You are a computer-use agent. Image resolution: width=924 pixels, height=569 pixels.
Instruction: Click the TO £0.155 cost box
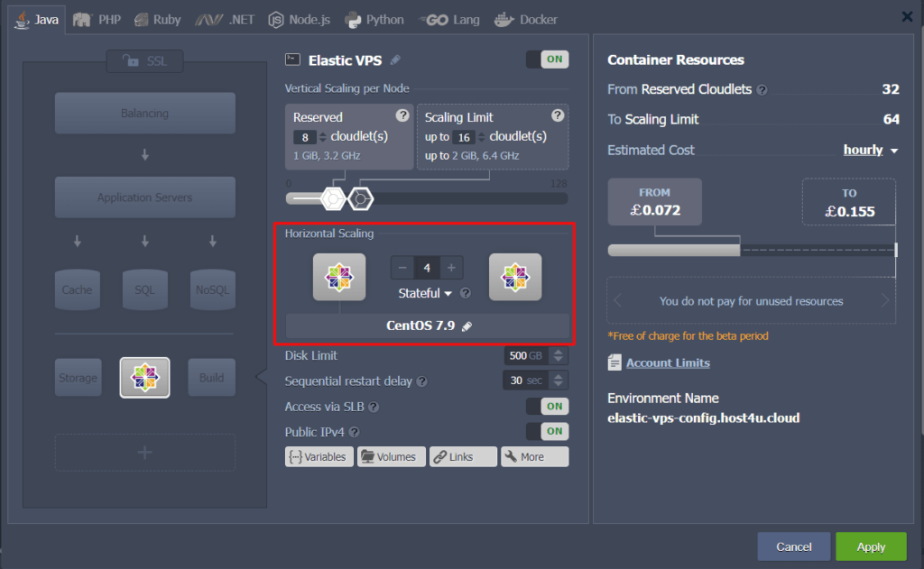[848, 202]
